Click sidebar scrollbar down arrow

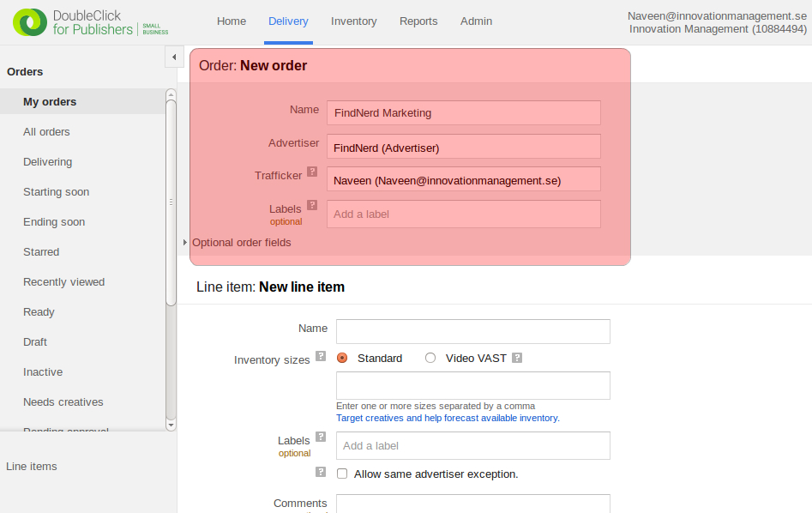click(x=171, y=425)
